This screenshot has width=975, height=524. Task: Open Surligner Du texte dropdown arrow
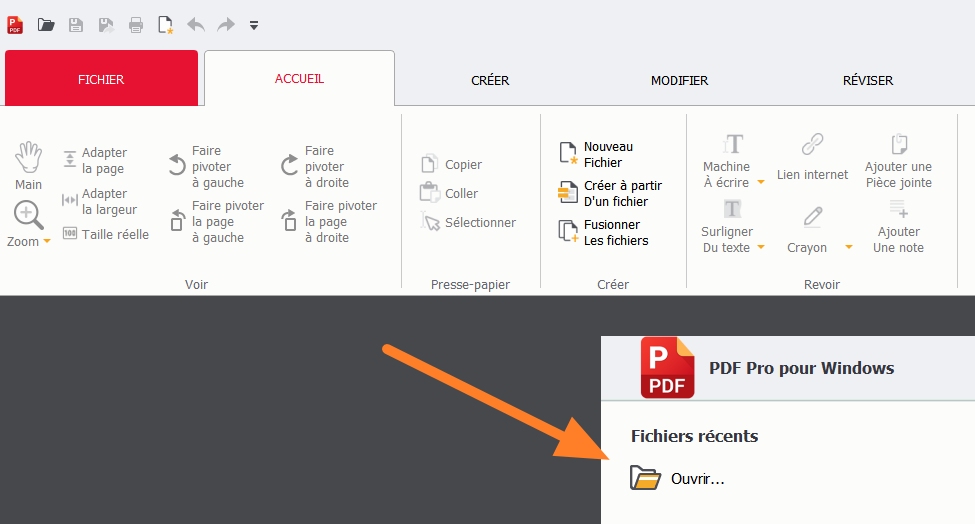760,247
